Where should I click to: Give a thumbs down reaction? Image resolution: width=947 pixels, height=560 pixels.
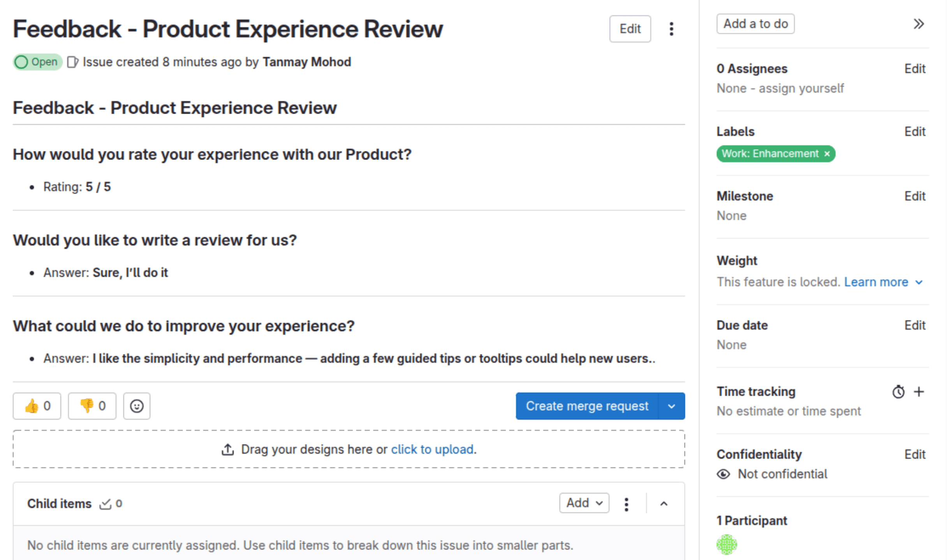(x=92, y=406)
